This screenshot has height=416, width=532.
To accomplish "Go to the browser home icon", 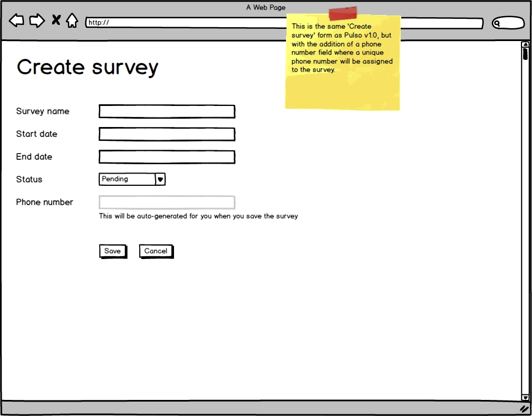I will click(72, 21).
